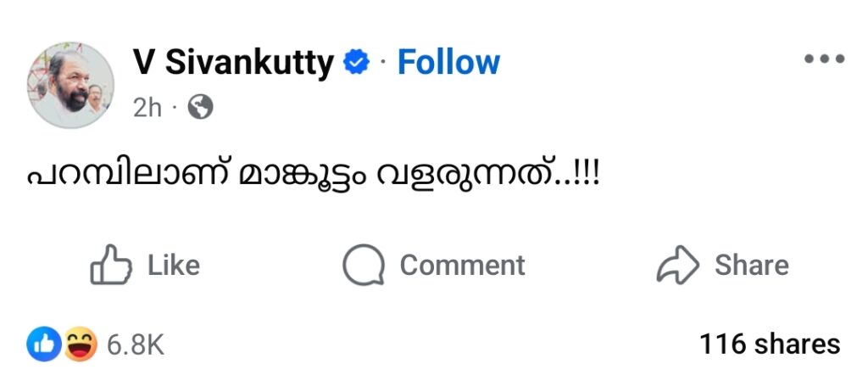Click the Share arrow icon

pyautogui.click(x=678, y=265)
